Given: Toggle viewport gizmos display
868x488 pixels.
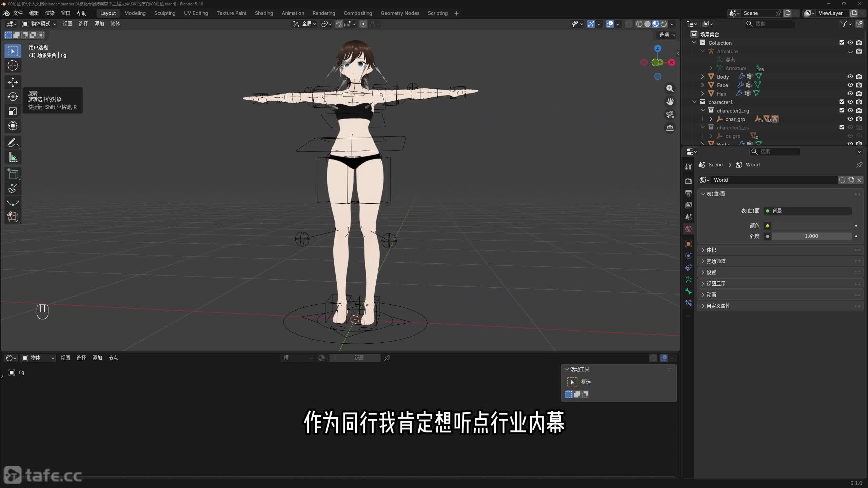Looking at the screenshot, I should tap(591, 24).
